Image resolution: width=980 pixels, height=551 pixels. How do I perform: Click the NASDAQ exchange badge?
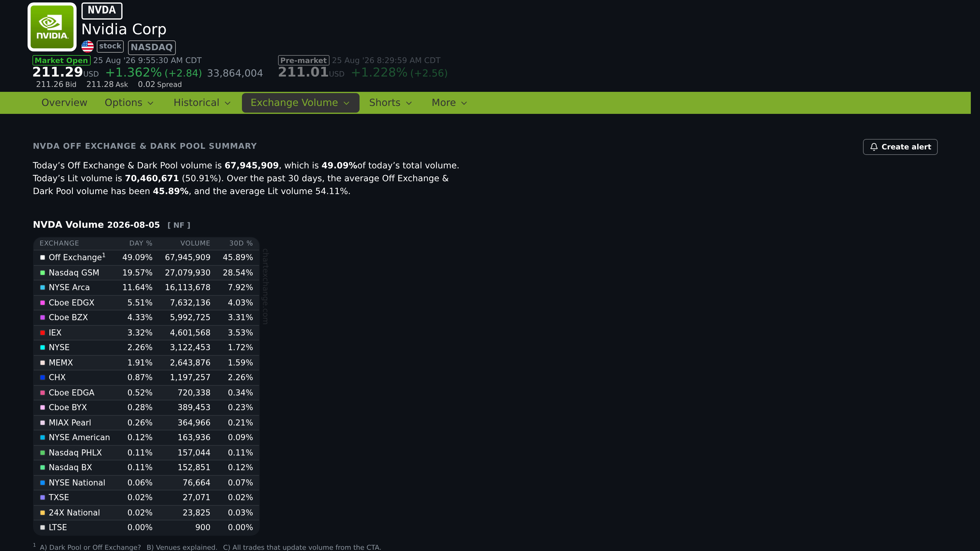[152, 47]
